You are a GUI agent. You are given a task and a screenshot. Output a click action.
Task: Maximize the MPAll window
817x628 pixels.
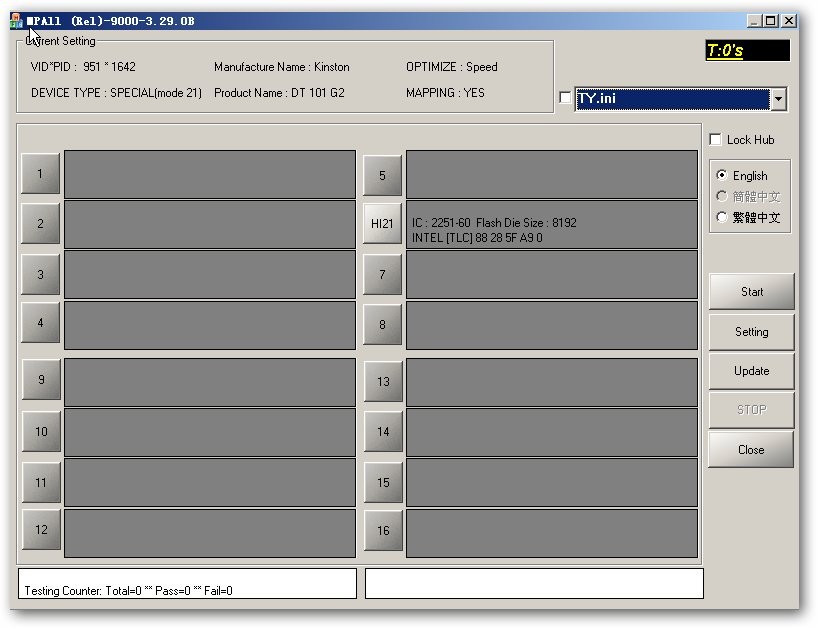(769, 20)
